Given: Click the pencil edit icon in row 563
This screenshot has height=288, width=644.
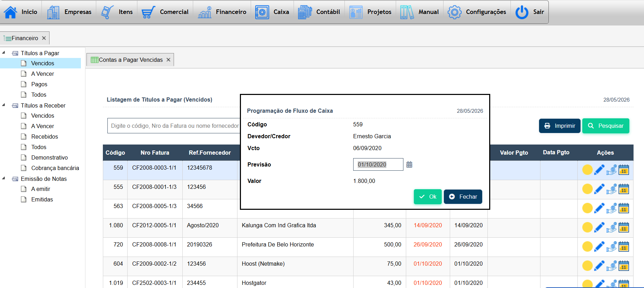Looking at the screenshot, I should [599, 208].
